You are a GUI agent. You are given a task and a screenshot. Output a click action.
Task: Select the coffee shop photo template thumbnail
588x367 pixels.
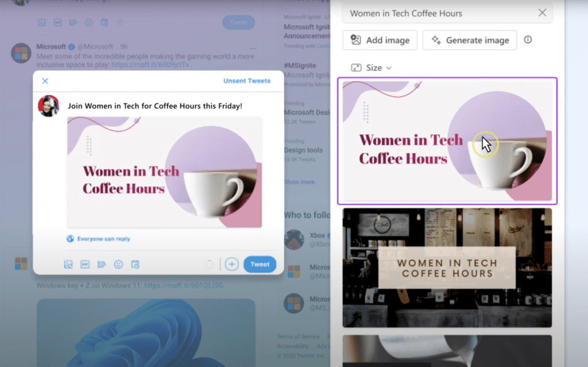coord(447,267)
